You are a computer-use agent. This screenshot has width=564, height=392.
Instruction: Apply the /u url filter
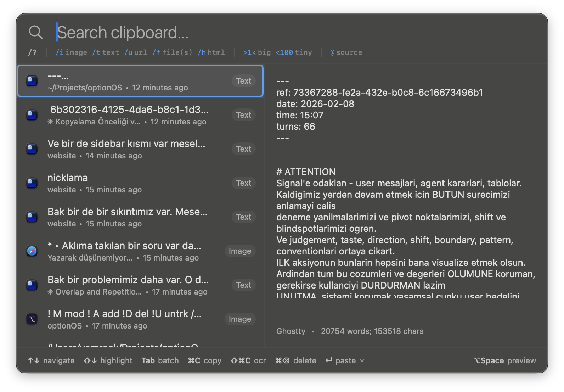pos(136,52)
